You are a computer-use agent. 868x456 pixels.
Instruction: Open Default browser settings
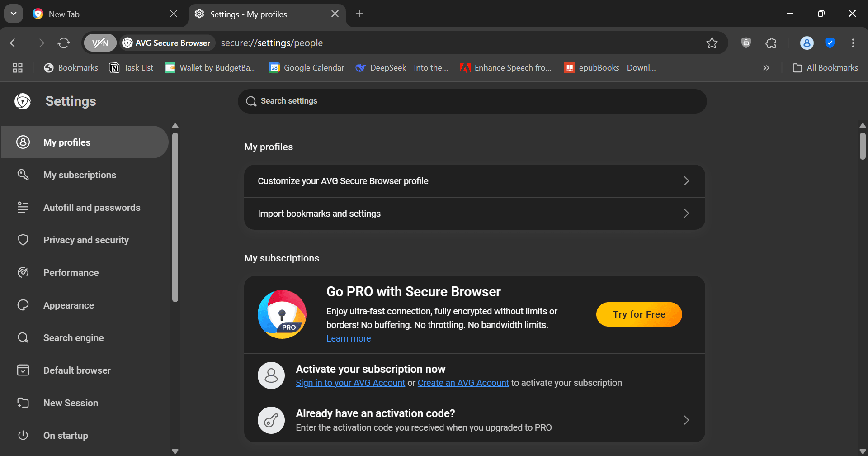point(85,370)
